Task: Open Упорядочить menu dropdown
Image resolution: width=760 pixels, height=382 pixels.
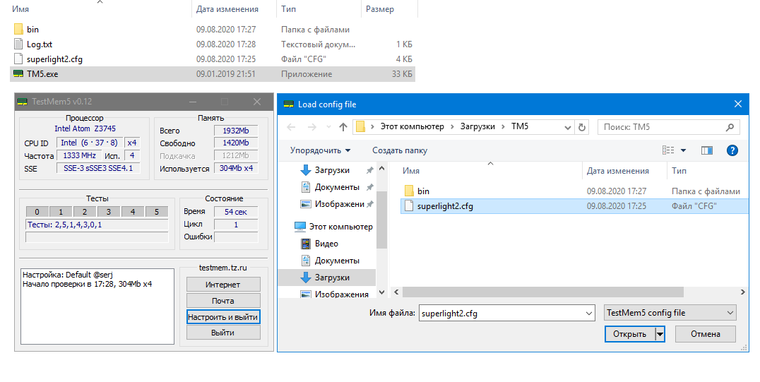Action: [320, 150]
